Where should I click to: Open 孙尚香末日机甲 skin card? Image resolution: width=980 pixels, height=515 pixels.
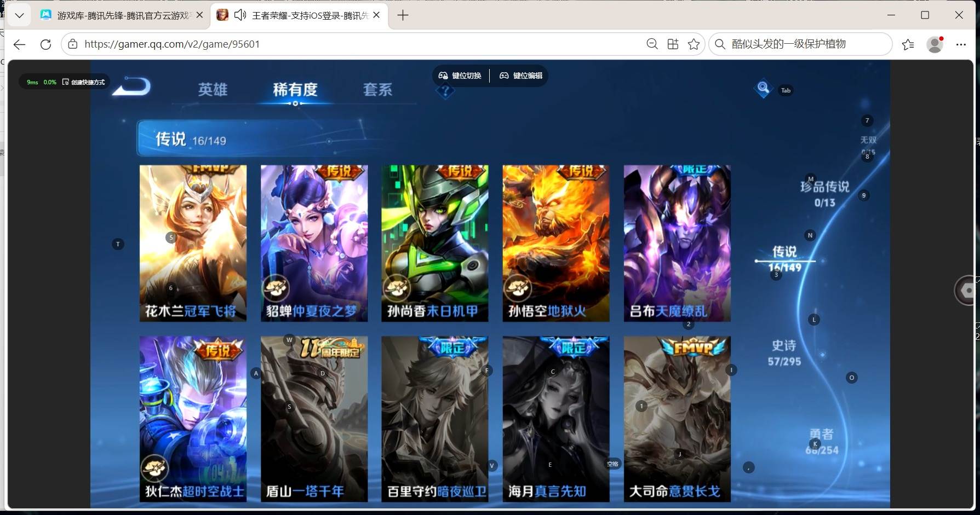(x=435, y=243)
